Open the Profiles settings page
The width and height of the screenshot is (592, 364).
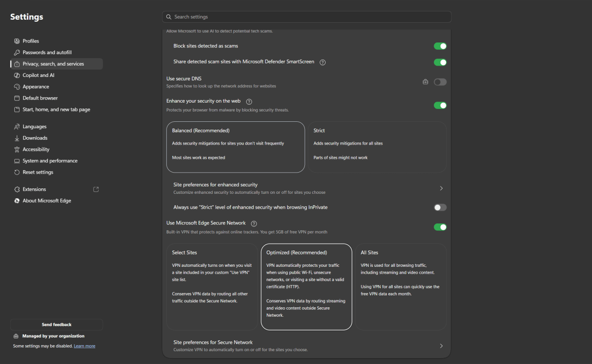point(56,41)
